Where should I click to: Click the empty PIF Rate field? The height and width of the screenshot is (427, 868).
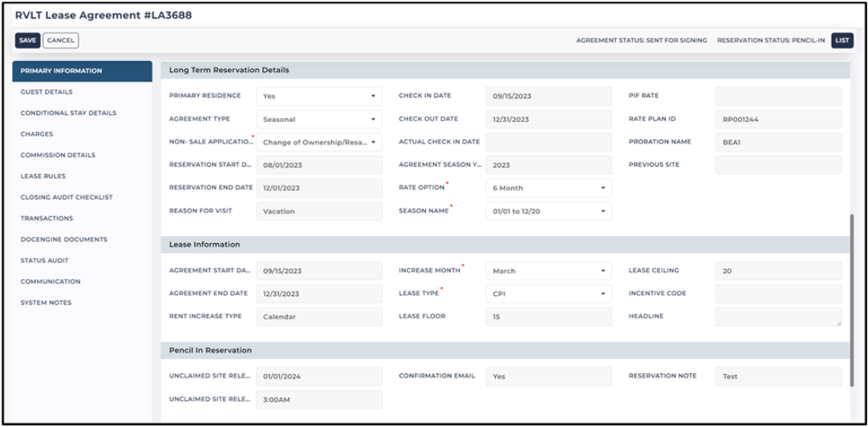[778, 96]
